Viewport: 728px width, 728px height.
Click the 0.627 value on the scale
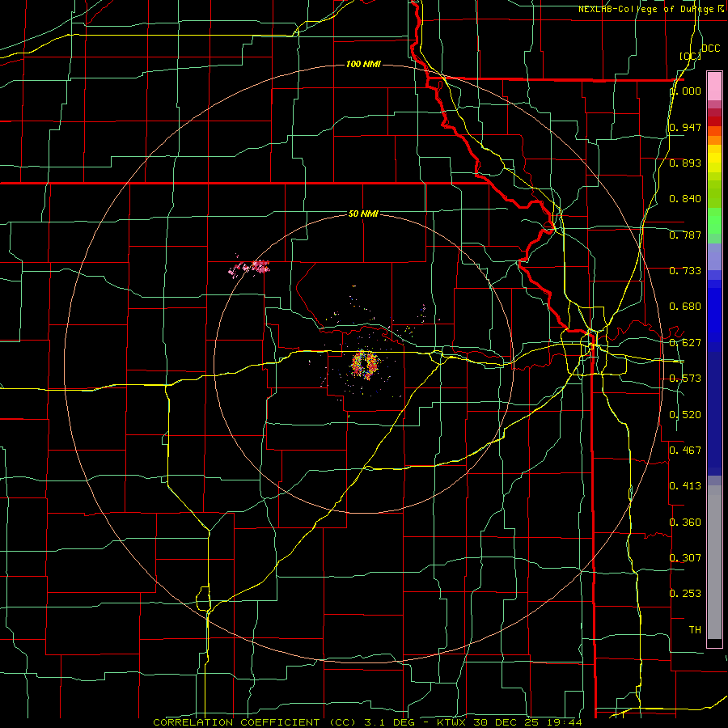pyautogui.click(x=685, y=343)
